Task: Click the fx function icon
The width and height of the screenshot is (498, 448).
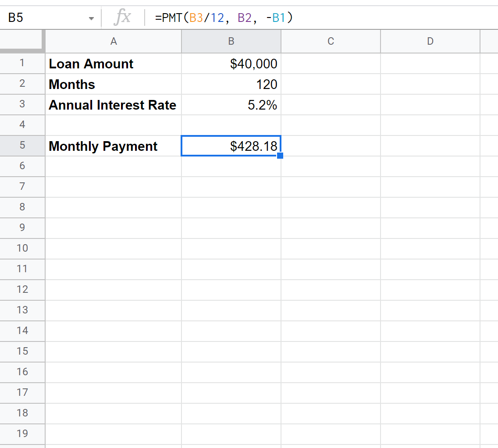Action: click(122, 18)
